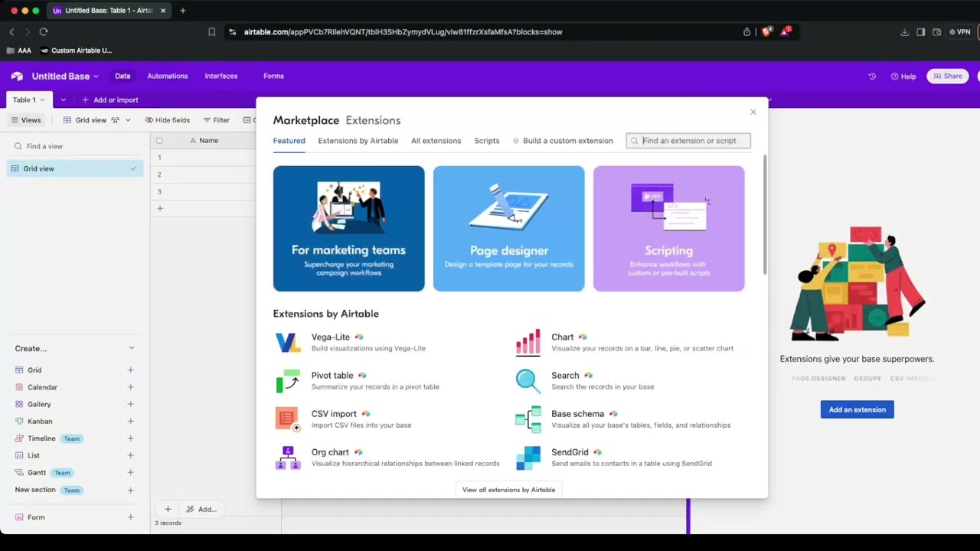Open the Vega-Lite extension icon
Viewport: 980px width, 551px height.
pos(288,342)
